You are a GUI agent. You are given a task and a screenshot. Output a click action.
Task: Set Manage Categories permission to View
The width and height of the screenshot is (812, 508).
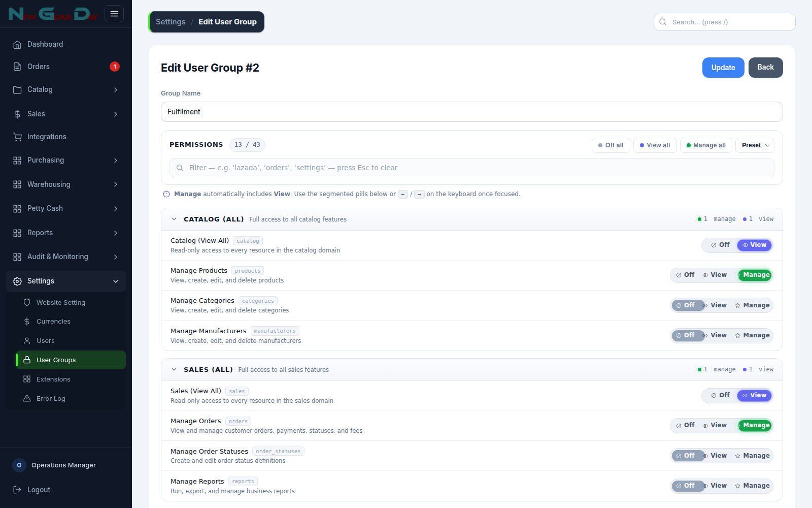714,305
